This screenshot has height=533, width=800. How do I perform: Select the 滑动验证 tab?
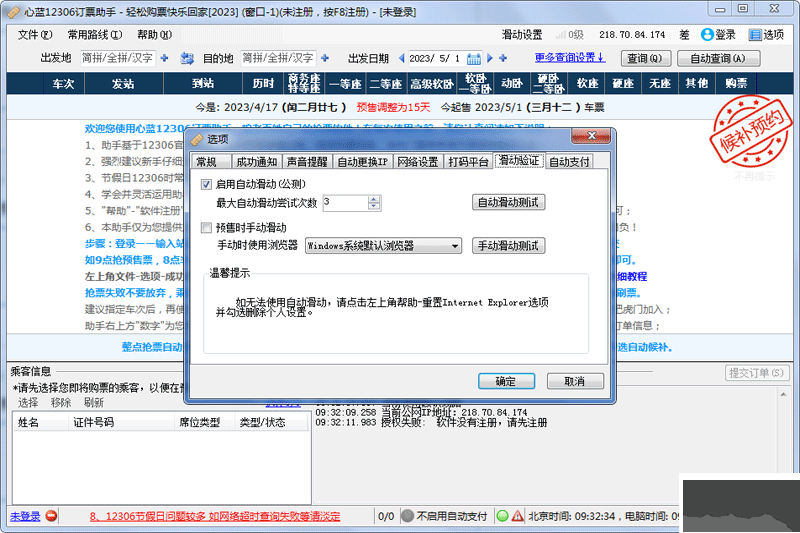[518, 160]
